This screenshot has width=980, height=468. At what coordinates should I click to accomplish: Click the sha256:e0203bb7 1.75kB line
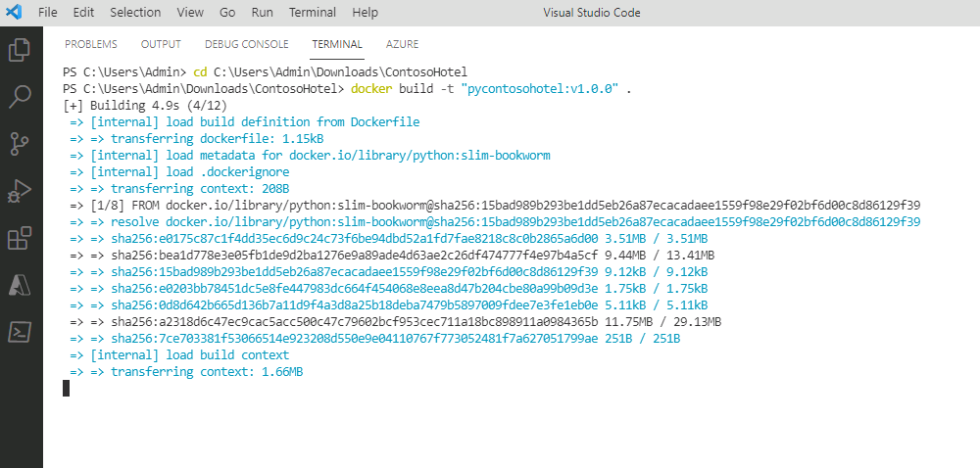(389, 288)
